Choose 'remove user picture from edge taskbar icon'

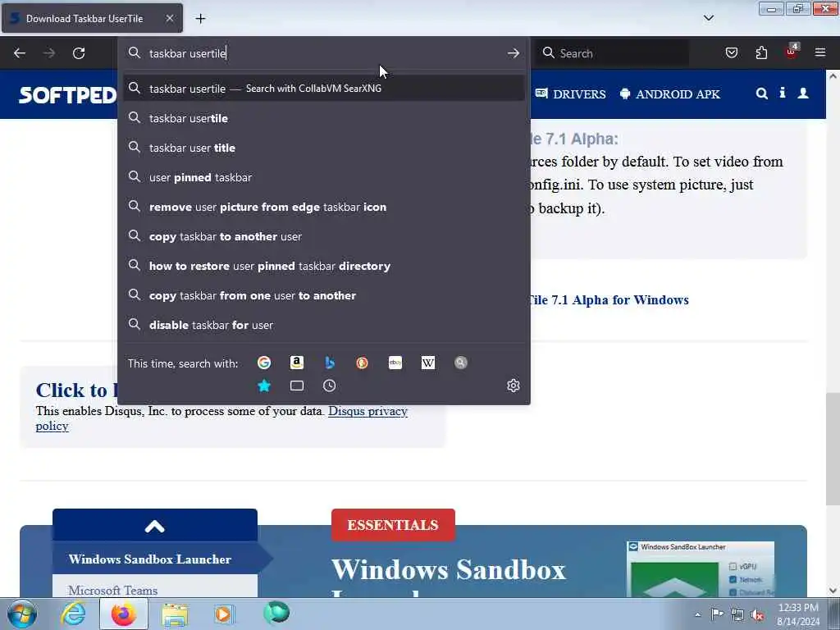pos(324,207)
